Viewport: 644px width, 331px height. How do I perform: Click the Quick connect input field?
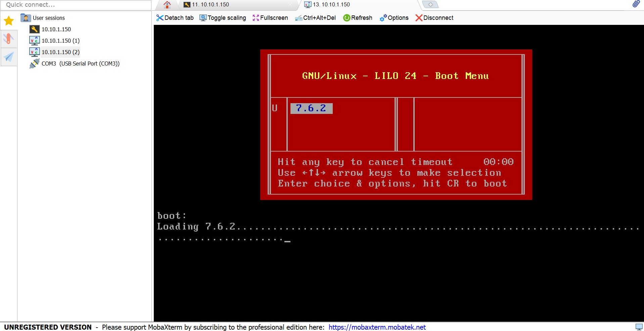pyautogui.click(x=77, y=5)
